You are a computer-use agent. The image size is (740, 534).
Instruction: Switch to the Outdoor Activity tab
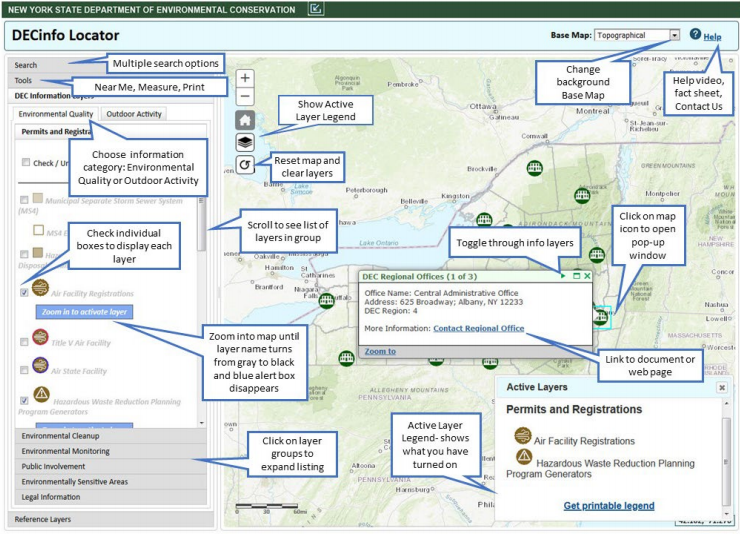pyautogui.click(x=134, y=114)
